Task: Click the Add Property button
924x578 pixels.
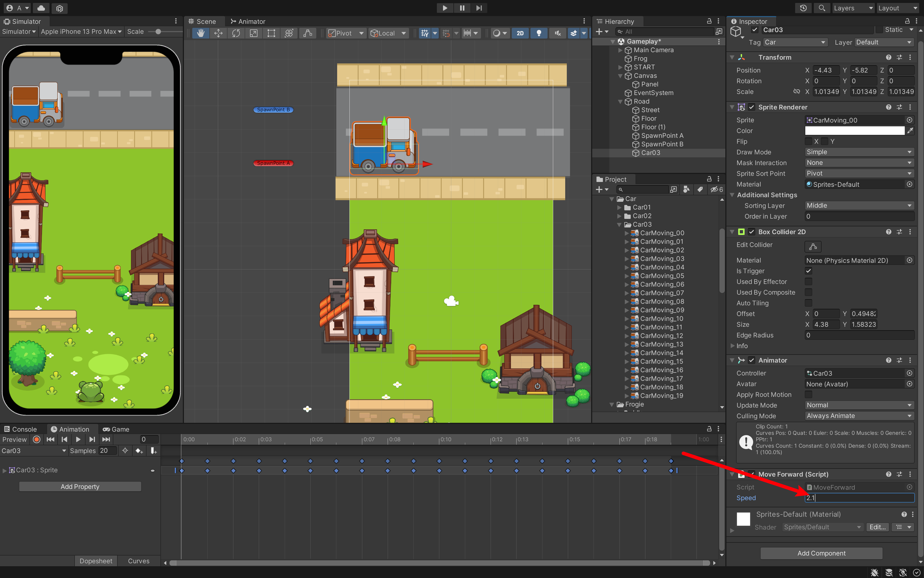Action: coord(80,487)
